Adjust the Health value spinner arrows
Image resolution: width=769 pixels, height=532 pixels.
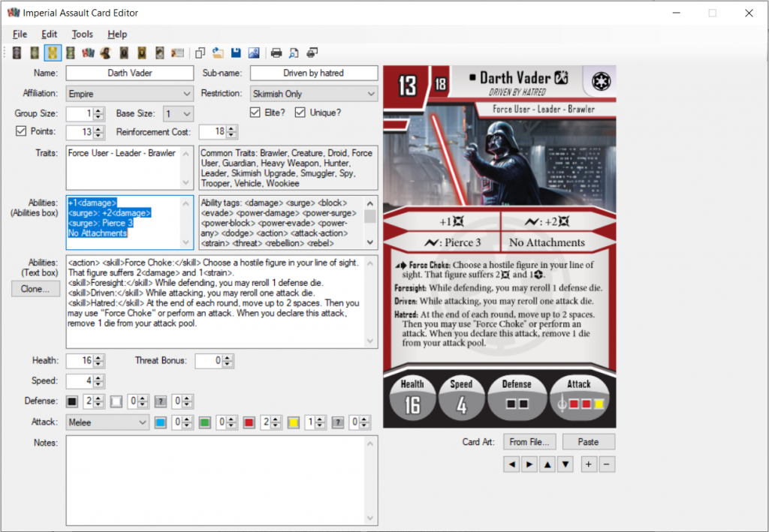pyautogui.click(x=98, y=361)
